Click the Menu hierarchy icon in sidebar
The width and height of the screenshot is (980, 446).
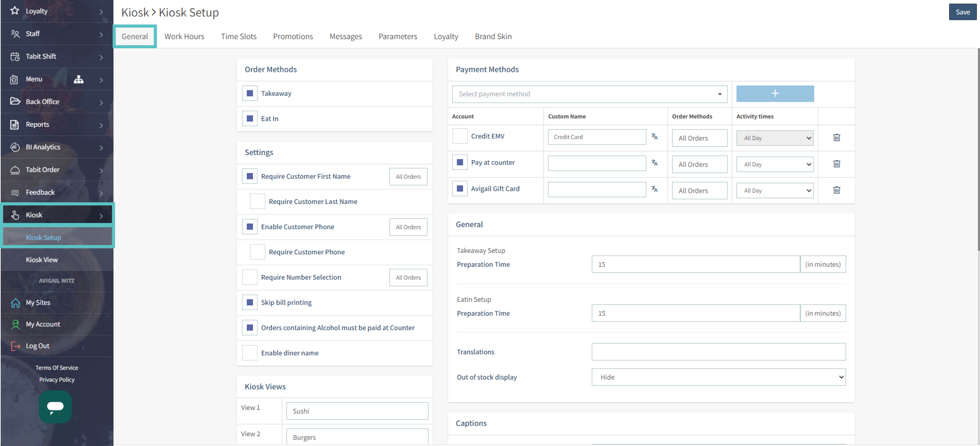click(x=78, y=79)
